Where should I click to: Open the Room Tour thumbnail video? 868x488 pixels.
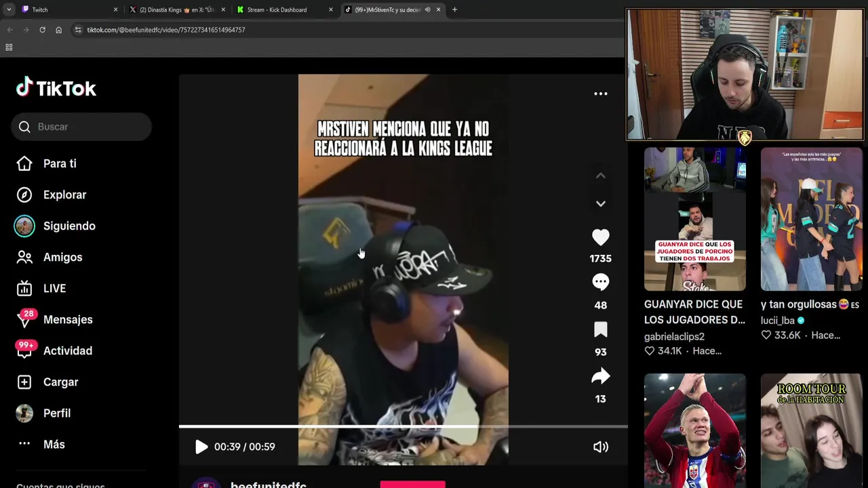point(812,430)
